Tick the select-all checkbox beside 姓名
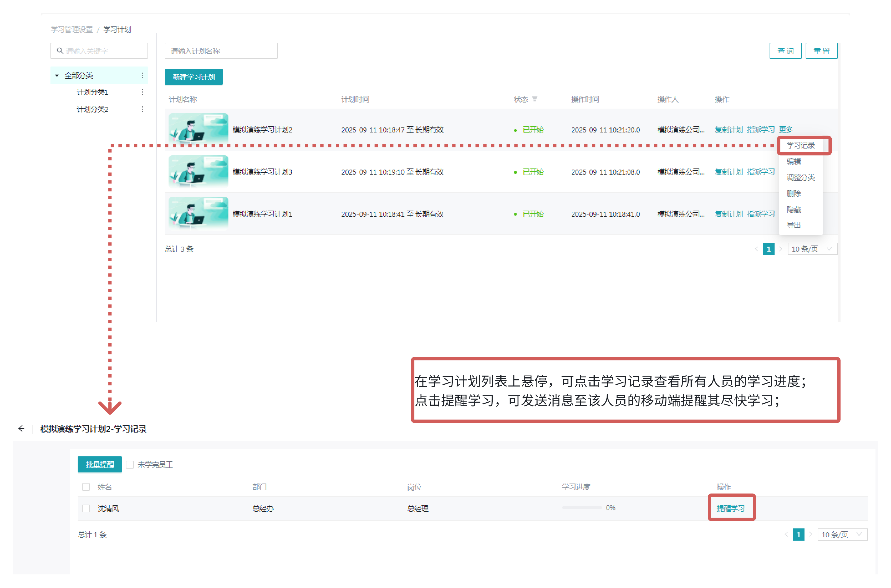 point(86,487)
